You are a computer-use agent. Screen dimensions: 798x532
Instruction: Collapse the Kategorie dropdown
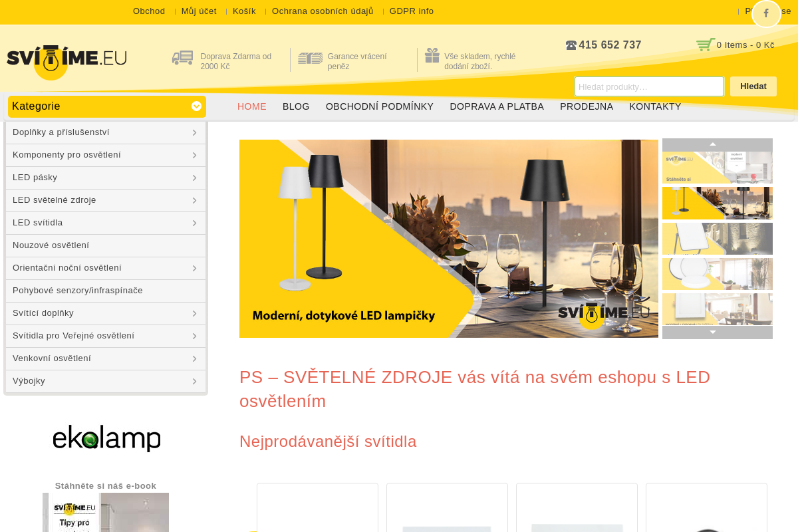pos(196,106)
